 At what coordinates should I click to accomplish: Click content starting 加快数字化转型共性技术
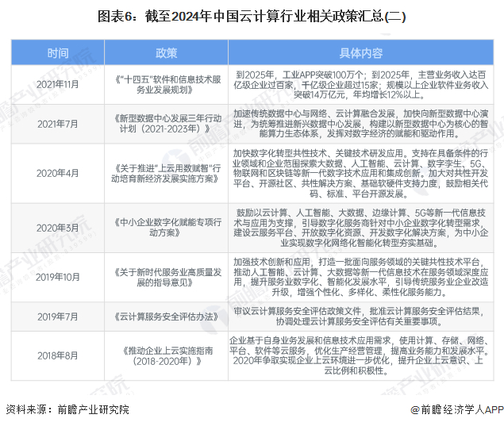(x=361, y=174)
